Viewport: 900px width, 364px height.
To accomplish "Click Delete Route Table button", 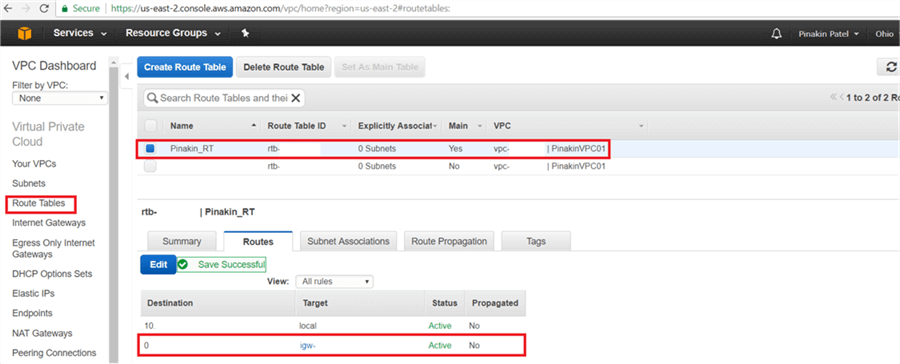I will coord(284,67).
